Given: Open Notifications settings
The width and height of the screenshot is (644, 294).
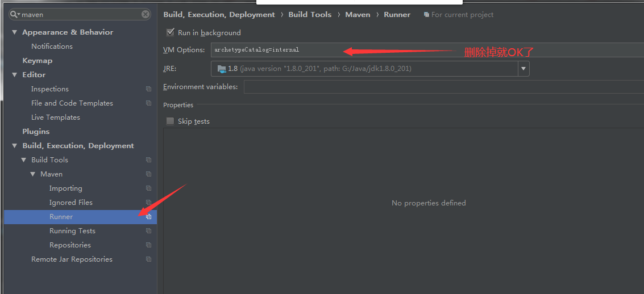Looking at the screenshot, I should tap(52, 47).
